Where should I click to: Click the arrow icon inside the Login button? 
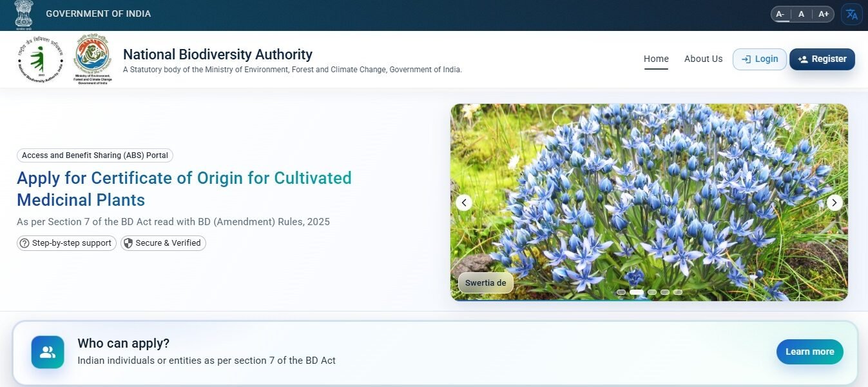(747, 59)
